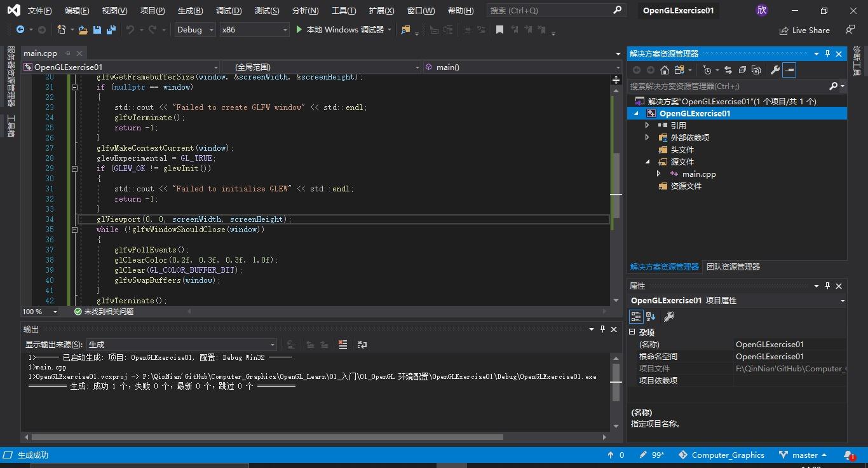868x468 pixels.
Task: Click the Undo icon in the toolbar
Action: click(130, 30)
